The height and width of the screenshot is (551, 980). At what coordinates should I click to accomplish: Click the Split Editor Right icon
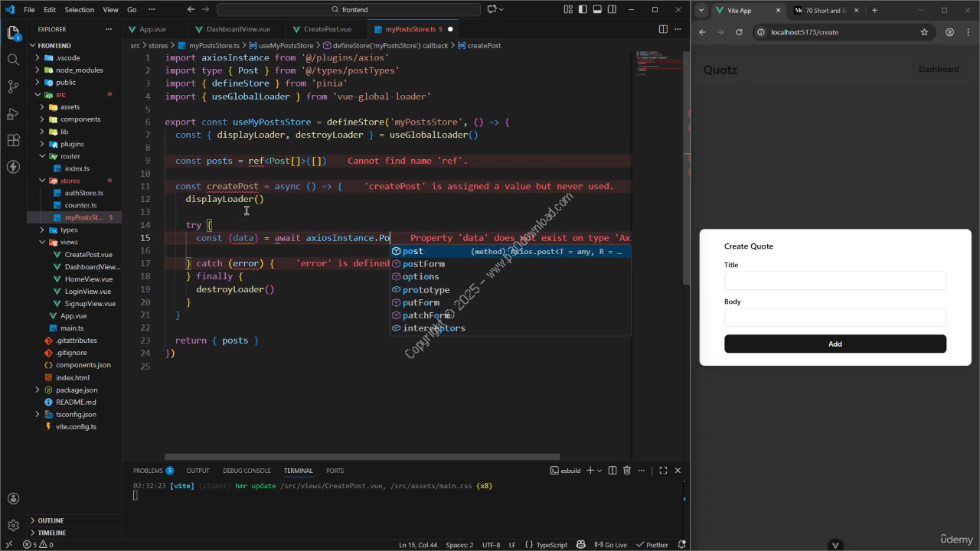[663, 29]
